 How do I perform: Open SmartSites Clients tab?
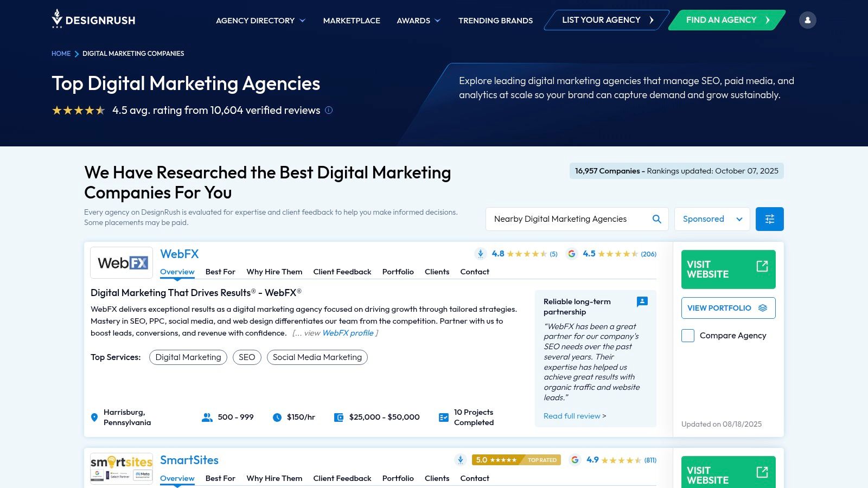(437, 478)
